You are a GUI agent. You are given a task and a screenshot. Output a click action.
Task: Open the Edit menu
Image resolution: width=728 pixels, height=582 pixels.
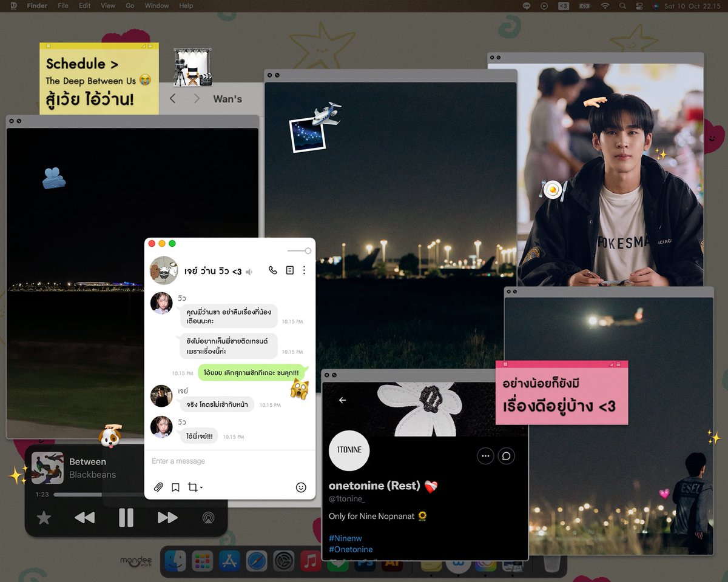pos(85,6)
